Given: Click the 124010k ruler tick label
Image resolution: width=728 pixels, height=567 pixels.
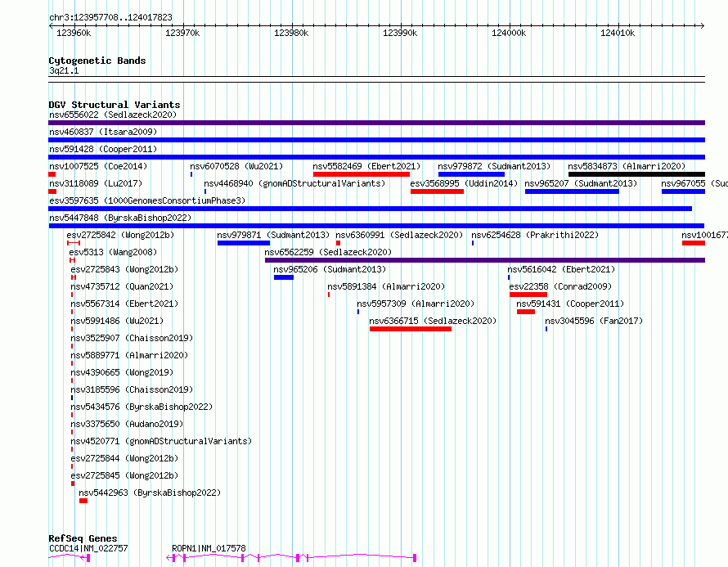Looking at the screenshot, I should 618,33.
